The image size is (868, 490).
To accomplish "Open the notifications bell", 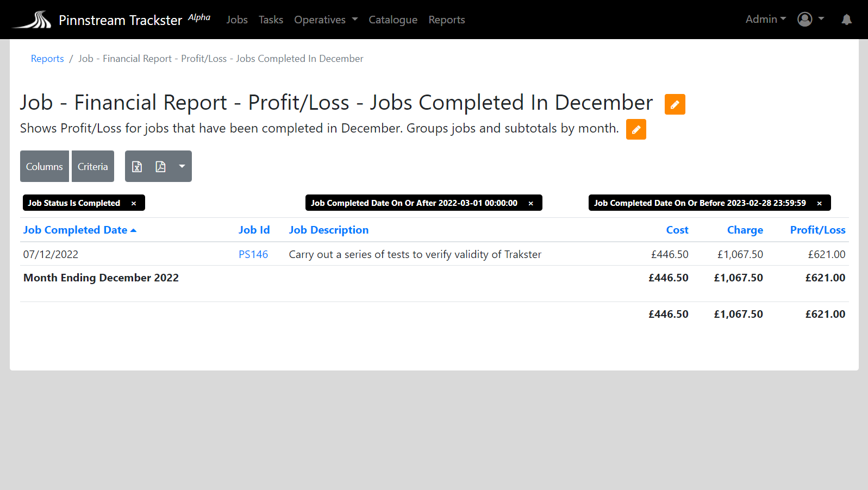I will pos(846,20).
